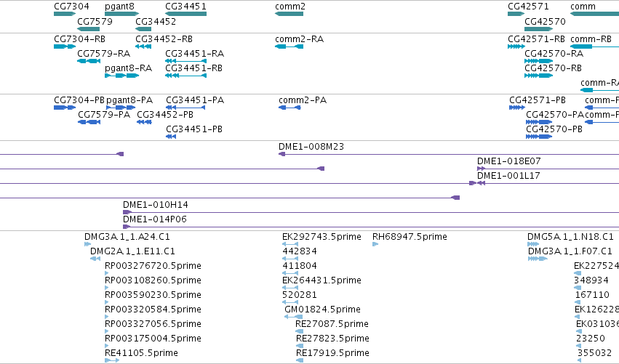619x364 pixels.
Task: Select BAC clone DME1-014P06
Action: pyautogui.click(x=371, y=227)
